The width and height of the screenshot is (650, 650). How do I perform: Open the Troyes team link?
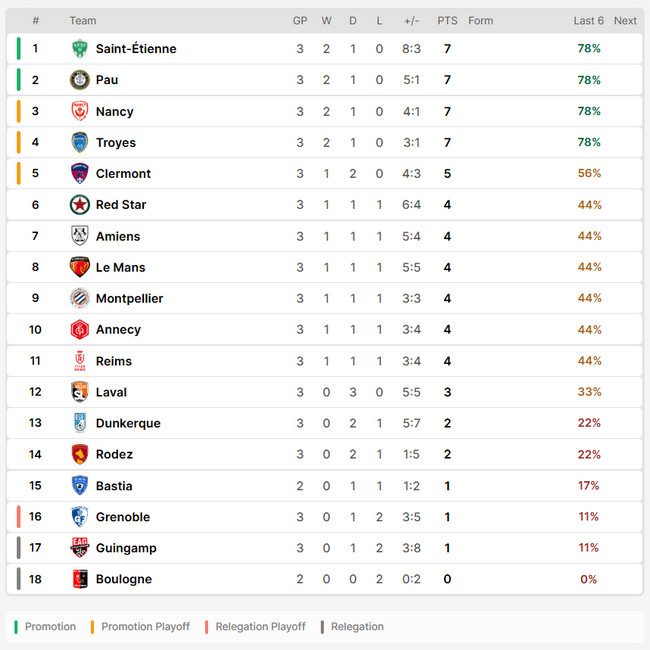[115, 143]
